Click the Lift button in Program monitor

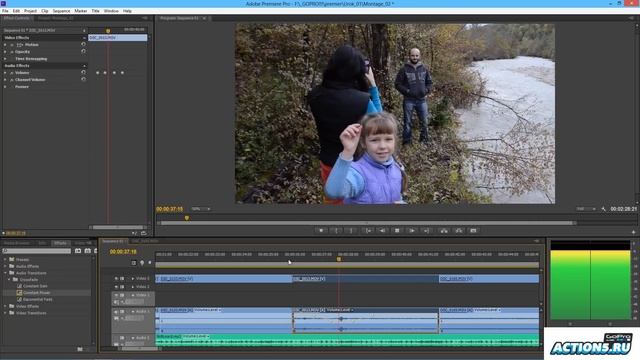[x=444, y=231]
